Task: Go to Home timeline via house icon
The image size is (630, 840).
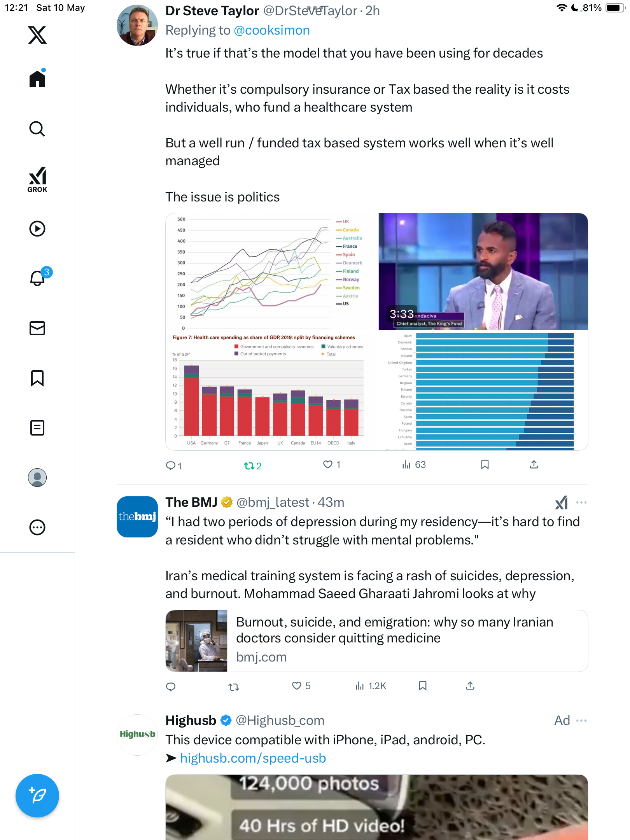Action: (37, 78)
